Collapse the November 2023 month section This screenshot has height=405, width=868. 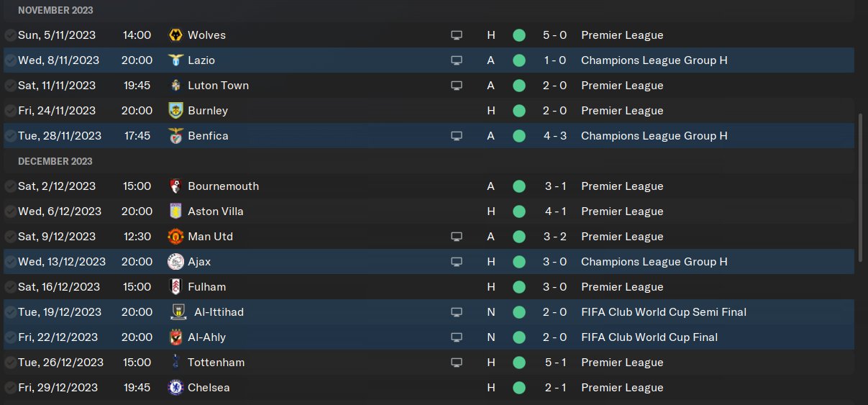(55, 11)
